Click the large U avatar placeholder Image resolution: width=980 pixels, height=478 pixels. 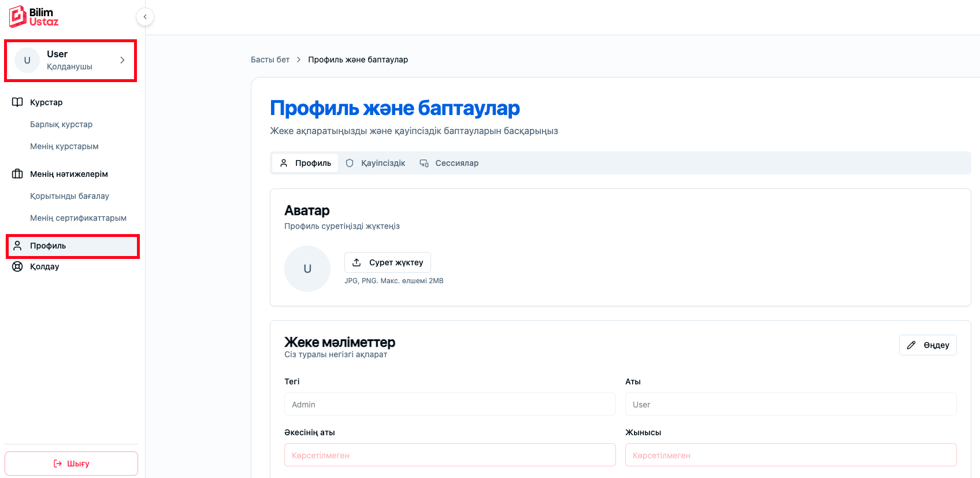click(x=307, y=269)
